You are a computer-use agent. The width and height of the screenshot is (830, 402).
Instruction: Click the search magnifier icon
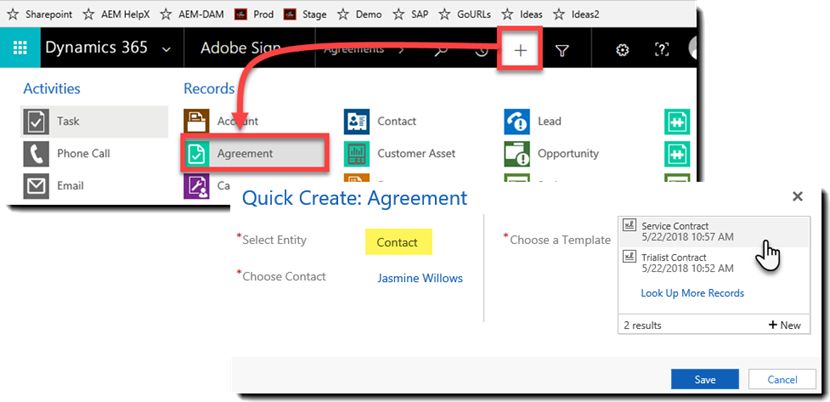click(441, 50)
